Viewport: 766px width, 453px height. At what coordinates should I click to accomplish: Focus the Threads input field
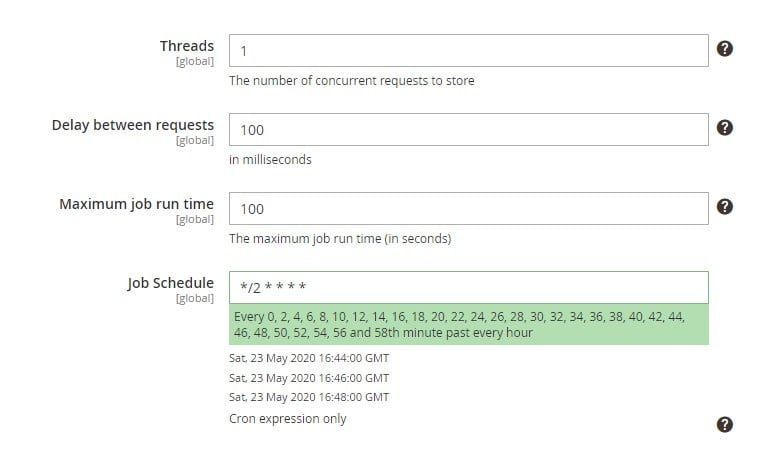click(468, 50)
